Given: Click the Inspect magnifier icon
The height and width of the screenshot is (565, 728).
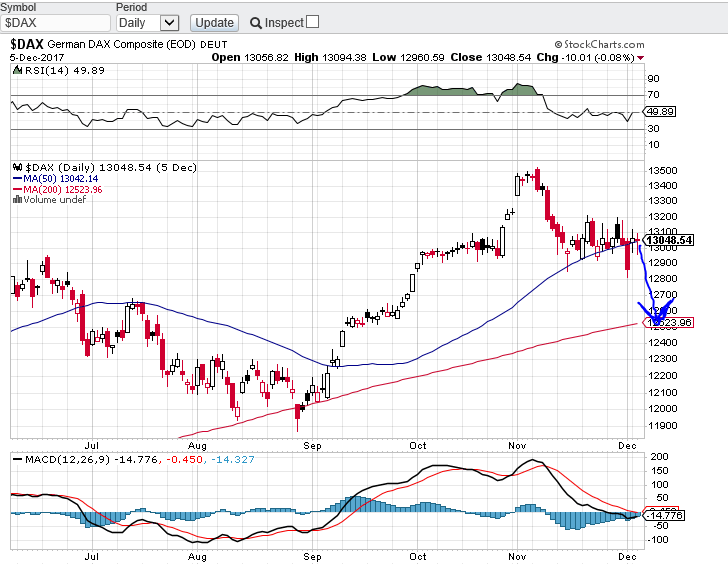Looking at the screenshot, I should click(x=255, y=23).
